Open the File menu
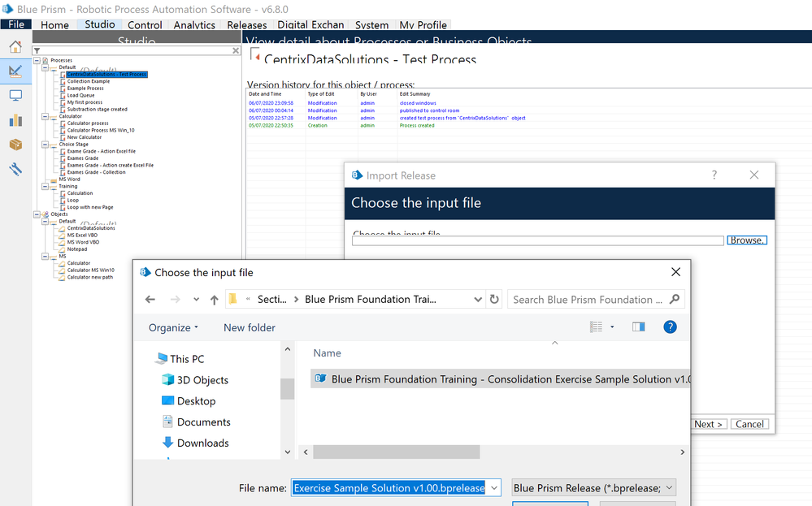The height and width of the screenshot is (506, 812). 16,24
